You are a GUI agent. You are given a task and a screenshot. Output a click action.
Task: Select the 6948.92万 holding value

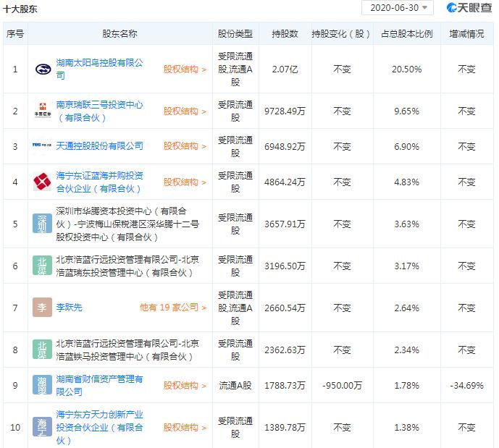(x=285, y=147)
